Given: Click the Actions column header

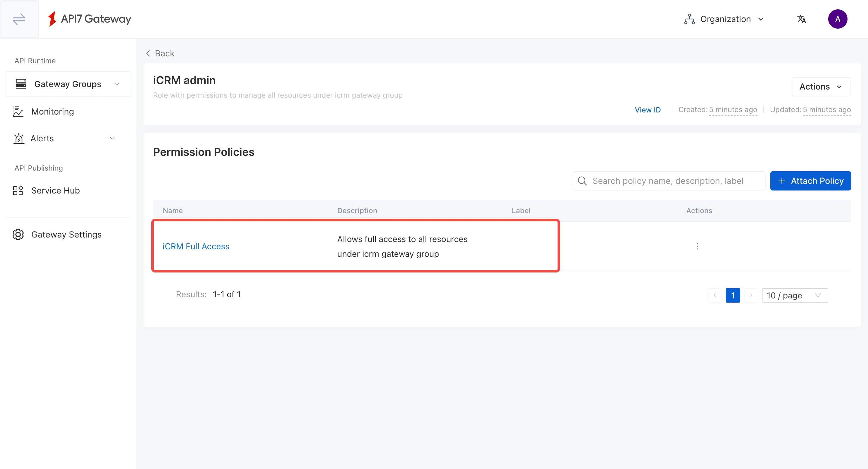Looking at the screenshot, I should [699, 211].
